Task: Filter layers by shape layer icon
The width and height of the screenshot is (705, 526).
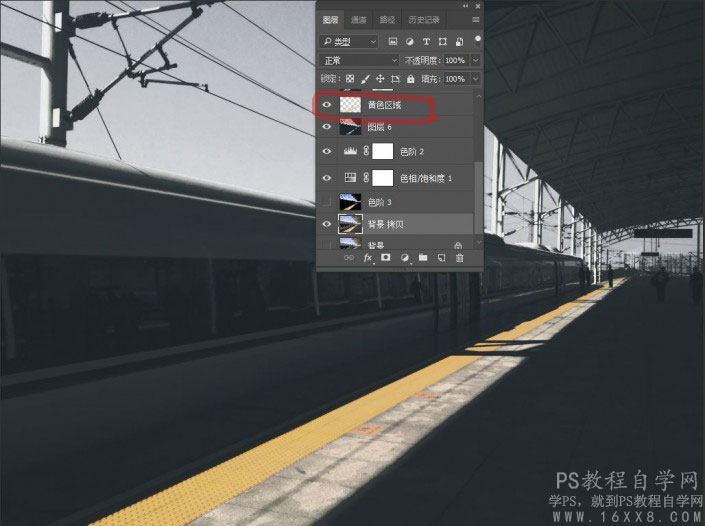Action: point(442,42)
